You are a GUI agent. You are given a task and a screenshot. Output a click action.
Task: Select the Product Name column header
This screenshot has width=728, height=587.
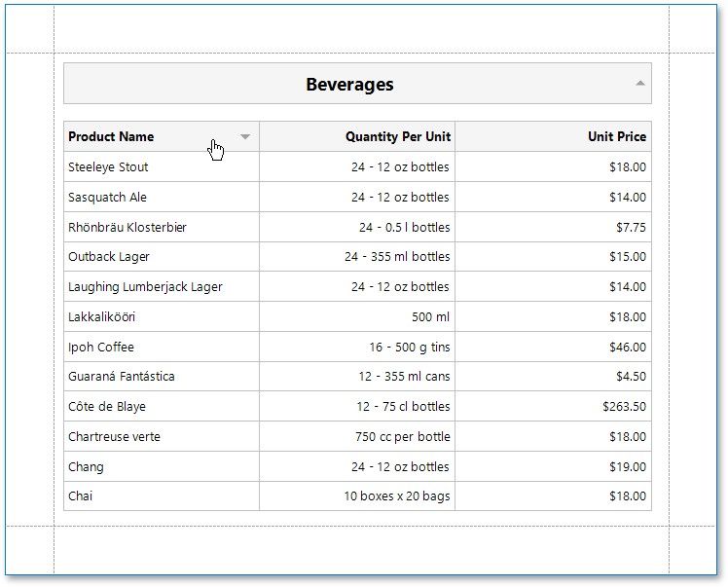click(111, 137)
